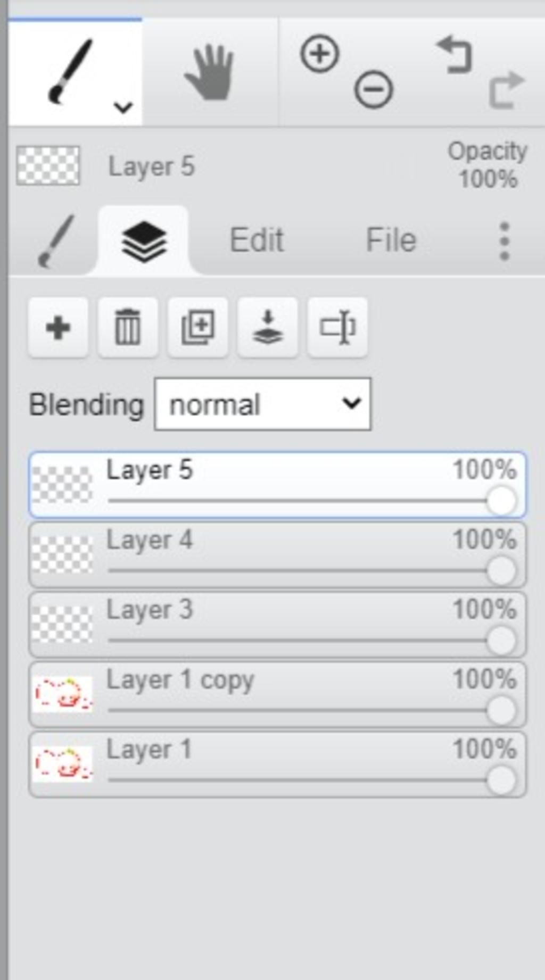Select Layer 4 in layer list
This screenshot has width=545, height=980.
click(x=277, y=555)
